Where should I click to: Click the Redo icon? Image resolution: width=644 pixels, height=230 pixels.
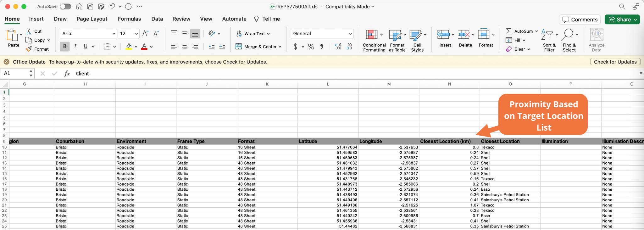coord(128,6)
